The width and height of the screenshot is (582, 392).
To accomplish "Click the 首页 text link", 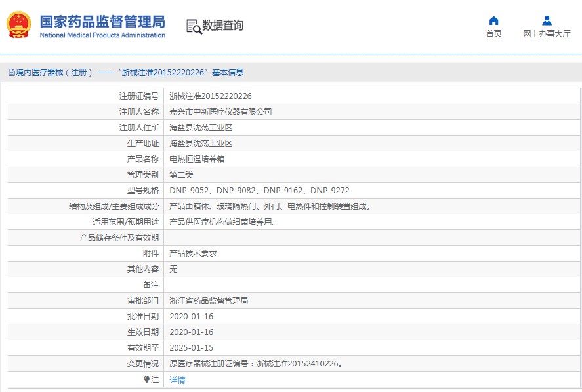I will point(493,33).
